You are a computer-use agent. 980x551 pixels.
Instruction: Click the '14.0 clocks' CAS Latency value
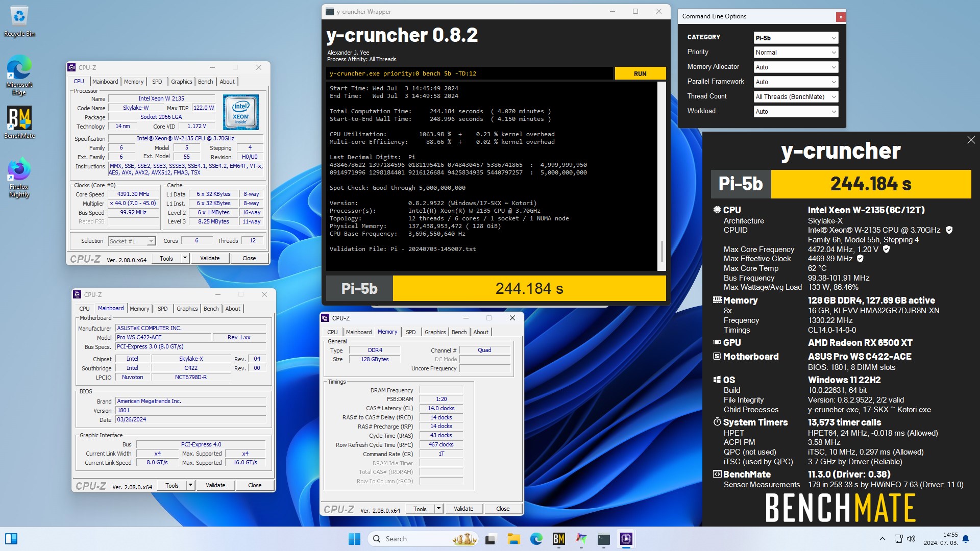click(x=441, y=408)
